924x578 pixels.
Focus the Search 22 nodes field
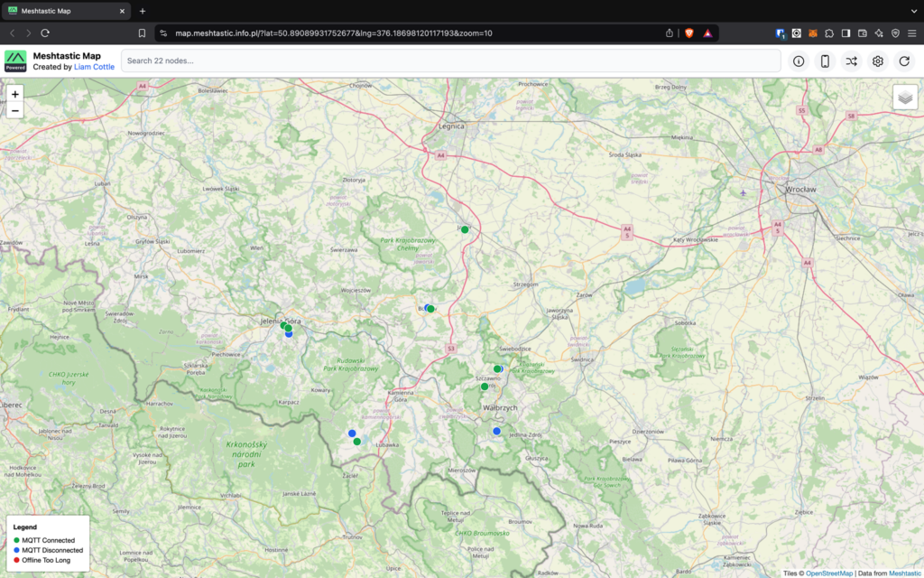451,61
